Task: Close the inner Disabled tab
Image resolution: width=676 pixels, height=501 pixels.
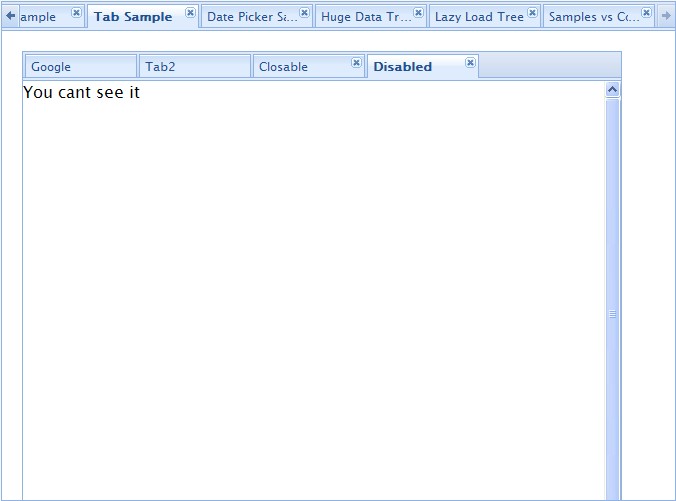Action: pyautogui.click(x=470, y=63)
